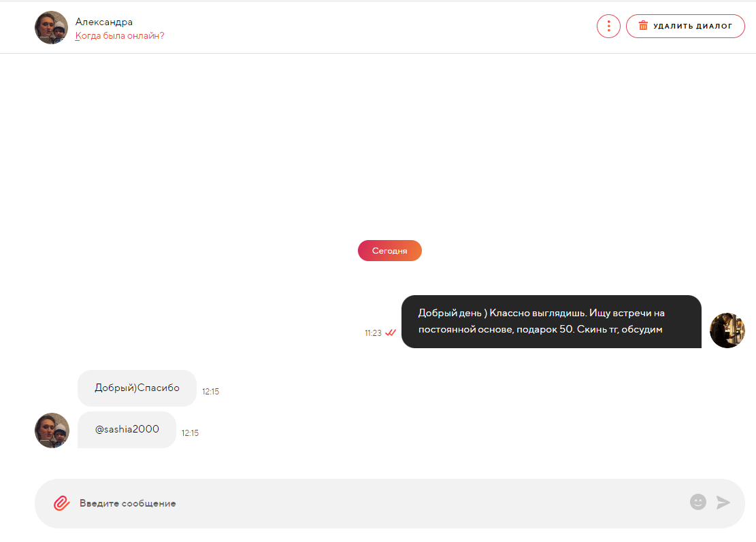Viewport: 756px width, 542px height.
Task: Open the three-dot options menu
Action: pyautogui.click(x=608, y=26)
